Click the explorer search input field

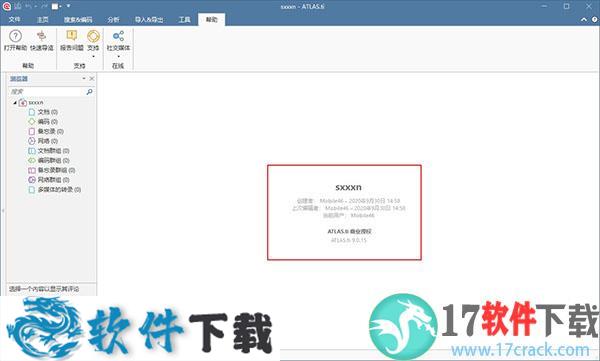(x=47, y=92)
